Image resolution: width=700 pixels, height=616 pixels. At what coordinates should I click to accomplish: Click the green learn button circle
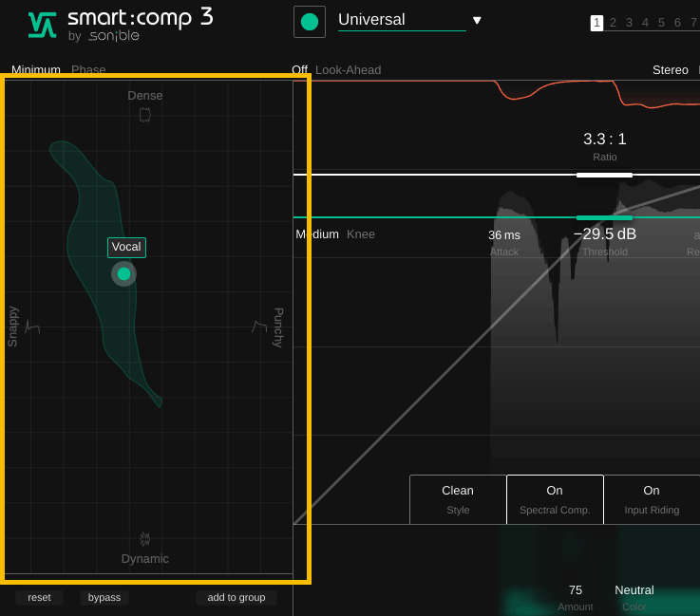pyautogui.click(x=310, y=22)
